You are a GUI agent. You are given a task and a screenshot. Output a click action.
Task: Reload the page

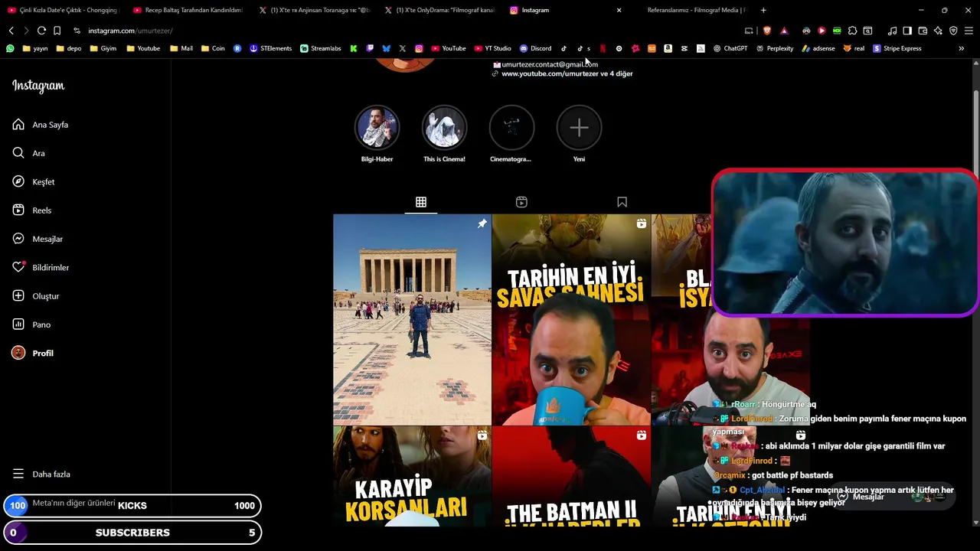coord(41,31)
